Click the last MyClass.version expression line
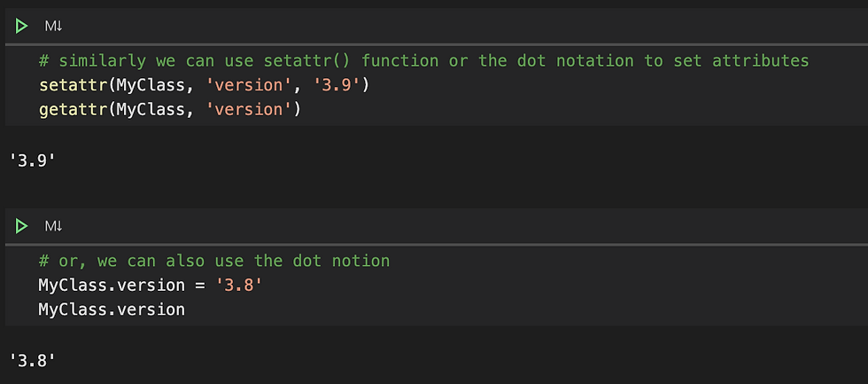 coord(112,310)
